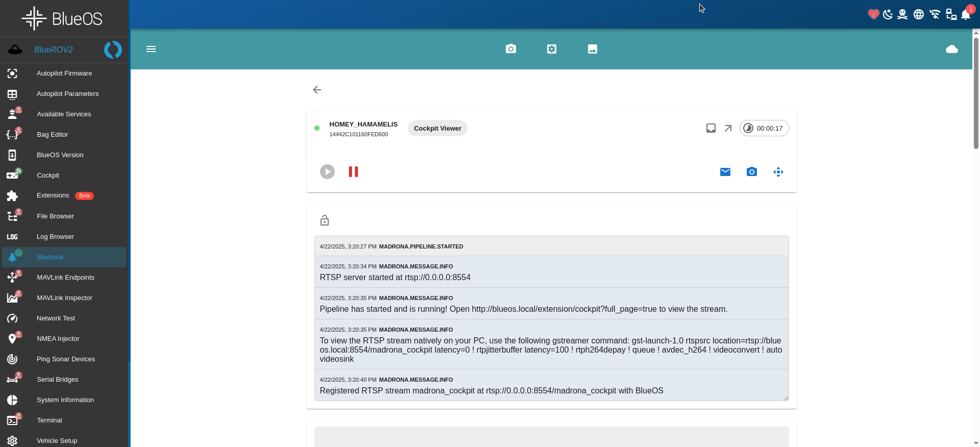This screenshot has height=447, width=980.
Task: Click the submarine vehicle icon
Action: click(x=15, y=49)
